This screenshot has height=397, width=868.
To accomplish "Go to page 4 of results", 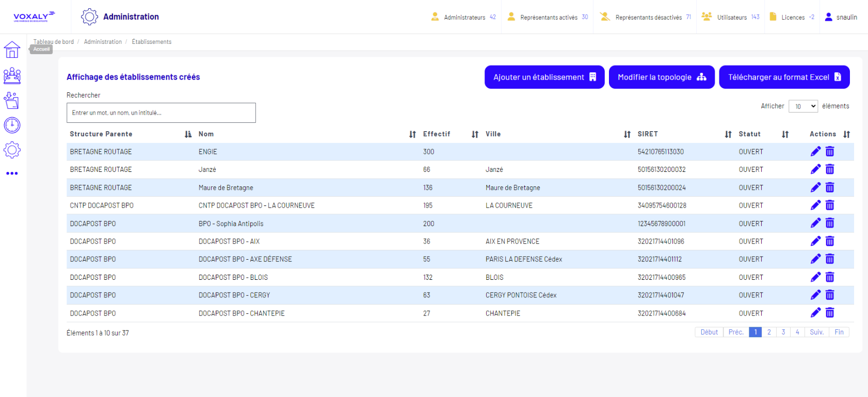I will [x=797, y=332].
